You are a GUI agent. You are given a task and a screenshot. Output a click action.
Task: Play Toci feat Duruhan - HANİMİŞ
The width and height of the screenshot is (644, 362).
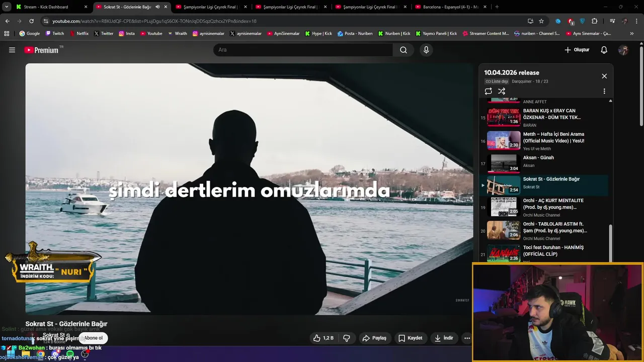point(544,253)
